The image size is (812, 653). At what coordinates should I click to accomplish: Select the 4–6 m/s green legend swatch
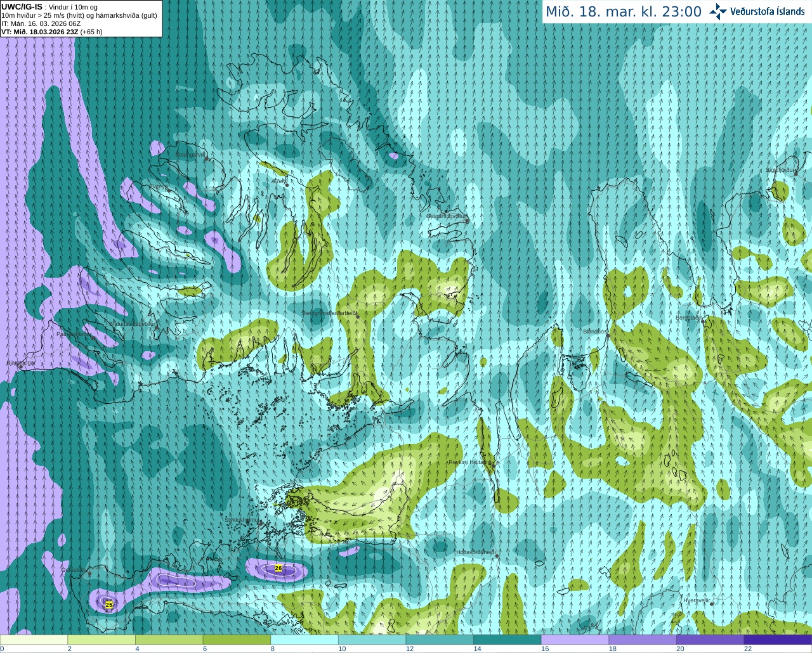point(169,640)
